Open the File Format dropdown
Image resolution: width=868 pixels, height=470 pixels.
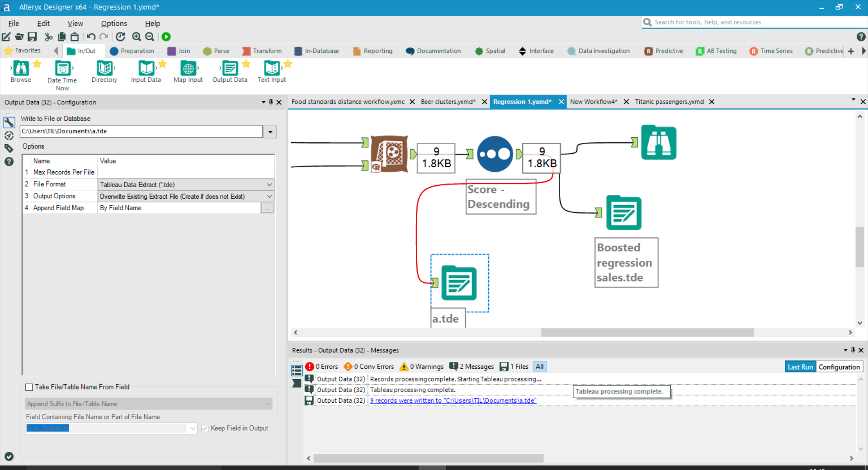pyautogui.click(x=269, y=184)
